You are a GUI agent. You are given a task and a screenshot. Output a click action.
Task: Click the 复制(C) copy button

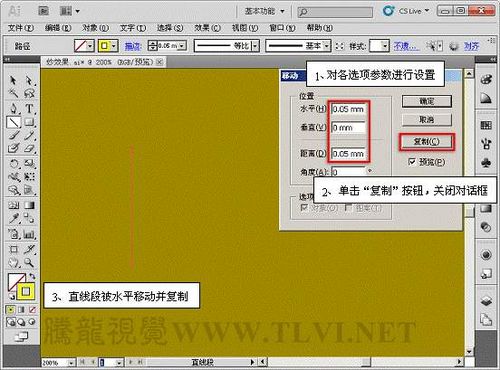pyautogui.click(x=427, y=142)
